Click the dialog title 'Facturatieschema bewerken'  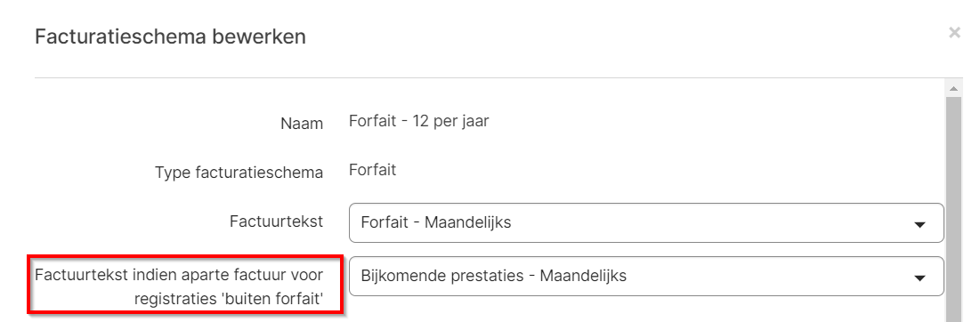pyautogui.click(x=170, y=36)
